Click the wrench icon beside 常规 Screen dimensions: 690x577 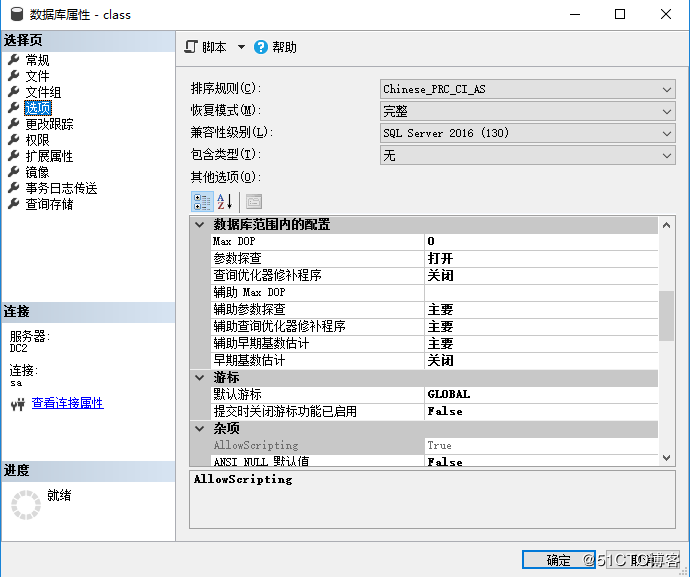(x=14, y=59)
